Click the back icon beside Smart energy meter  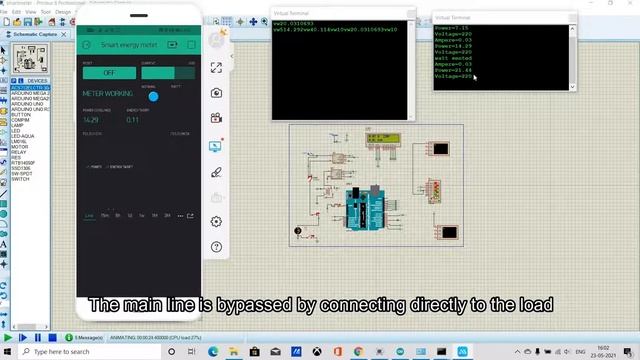coord(87,45)
